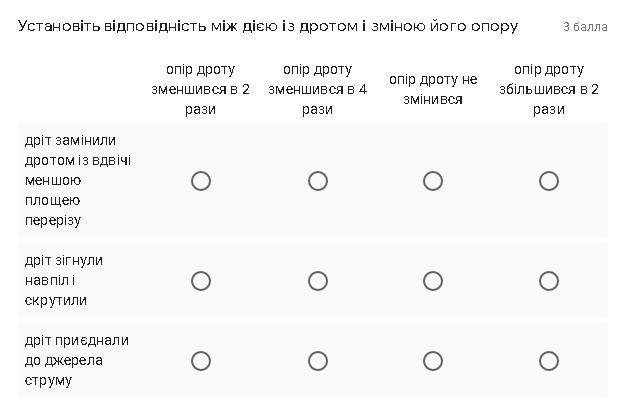Select 'зменшився в 2 рази' for 'дріт зігнули' row

201,281
